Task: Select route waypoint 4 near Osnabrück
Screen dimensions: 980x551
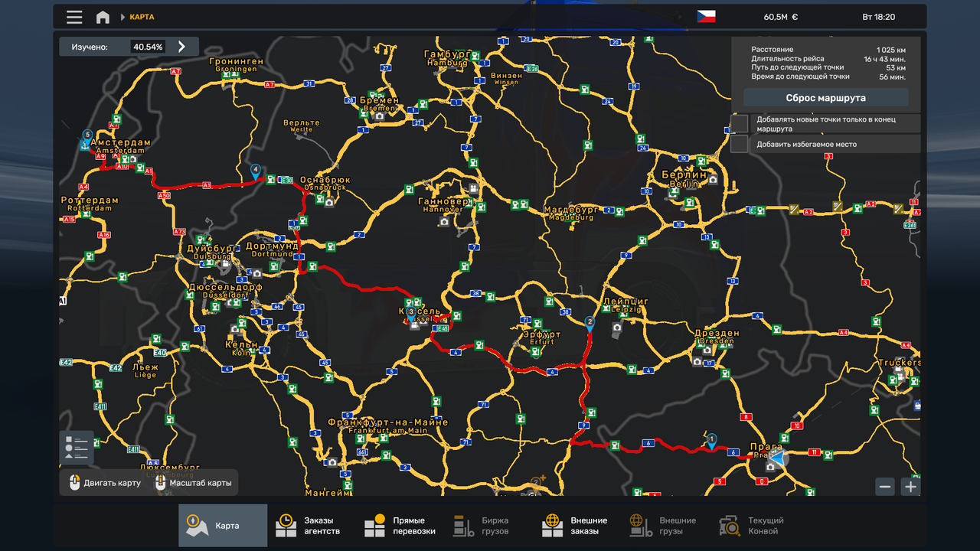Action: 256,171
